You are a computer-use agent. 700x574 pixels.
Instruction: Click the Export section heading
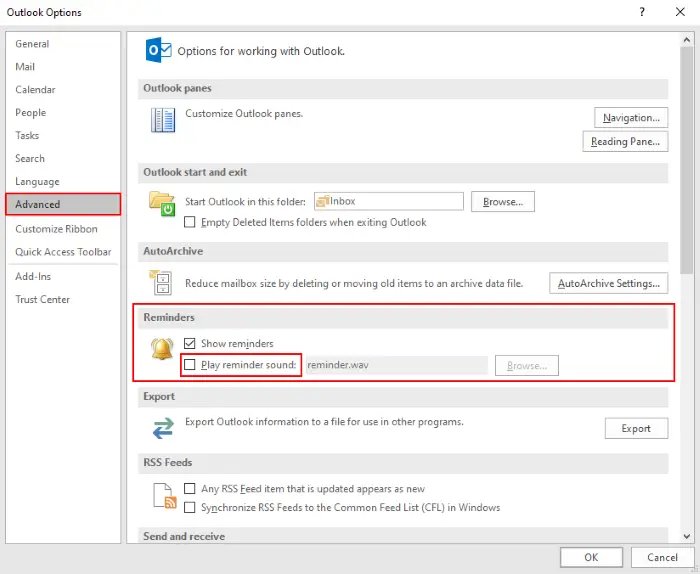point(159,396)
